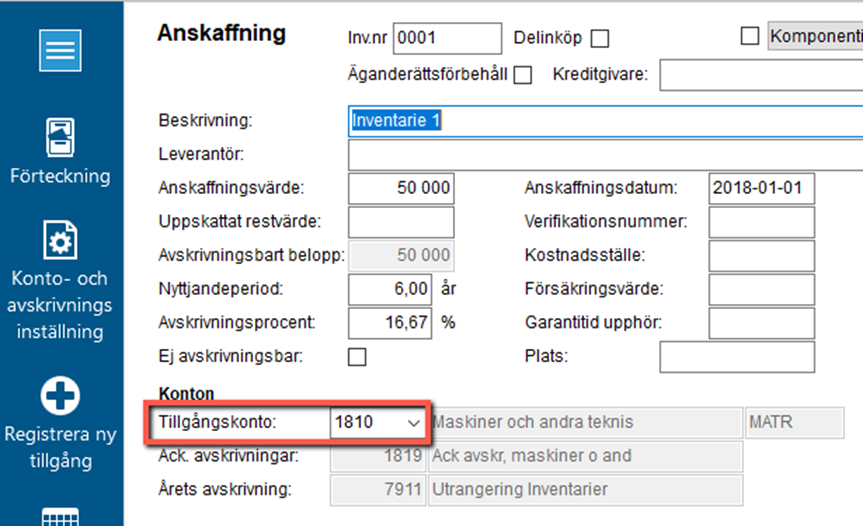Image resolution: width=863 pixels, height=526 pixels.
Task: Click the Försäkringsvärde input field
Action: point(762,289)
